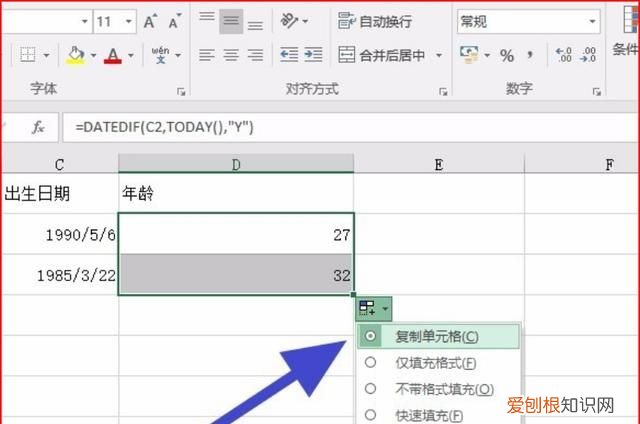Image resolution: width=640 pixels, height=424 pixels.
Task: Center text horizontally
Action: pos(231,55)
